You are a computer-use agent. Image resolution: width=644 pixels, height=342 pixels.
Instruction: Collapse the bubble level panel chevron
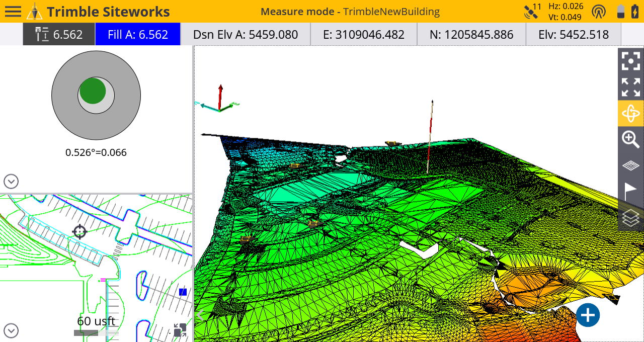pyautogui.click(x=11, y=181)
